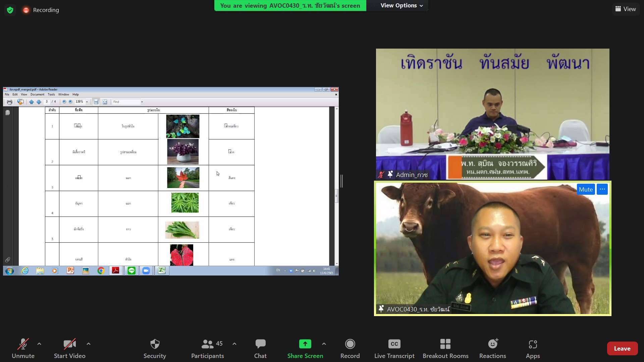Click the cannabis leaf image in row 4
Screen dimensions: 644x362
point(185,202)
